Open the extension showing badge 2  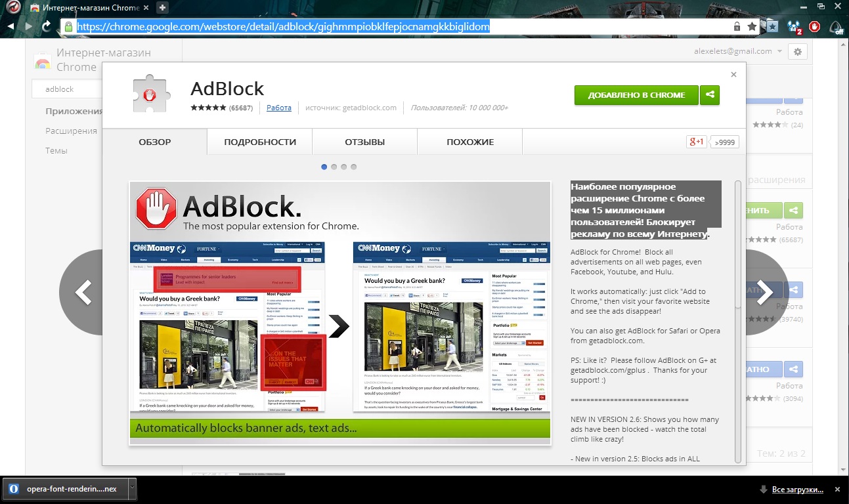point(795,28)
